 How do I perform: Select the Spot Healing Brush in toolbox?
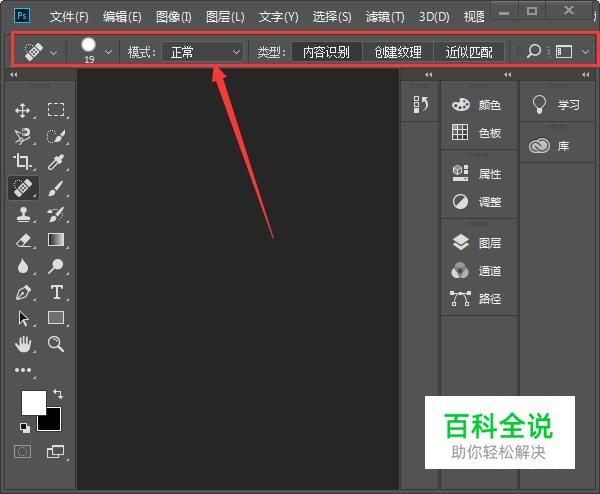click(23, 188)
